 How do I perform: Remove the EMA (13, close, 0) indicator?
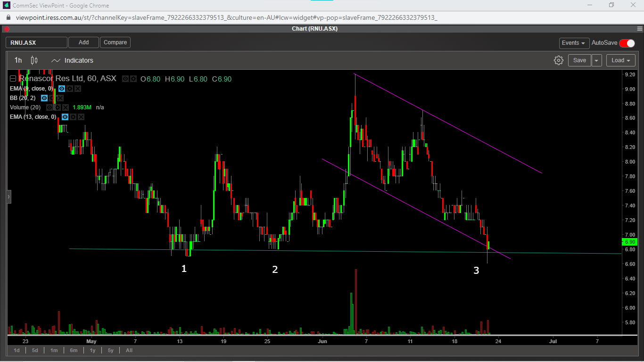[81, 117]
